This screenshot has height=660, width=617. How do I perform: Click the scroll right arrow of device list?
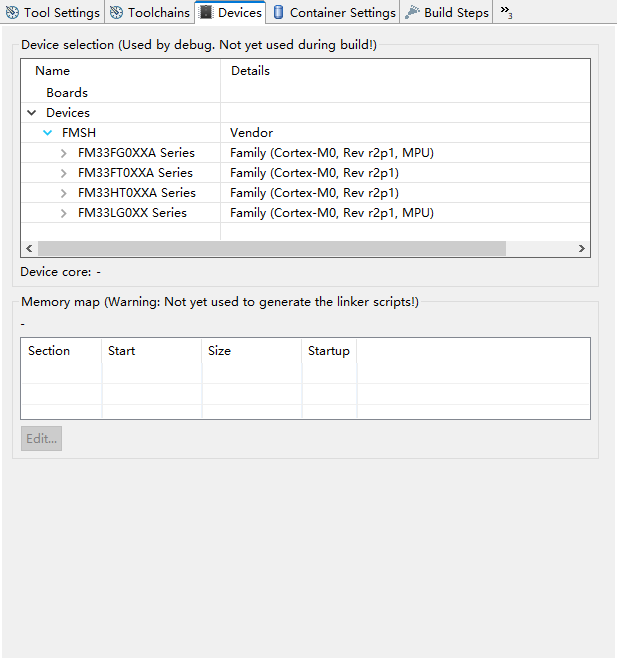(582, 248)
